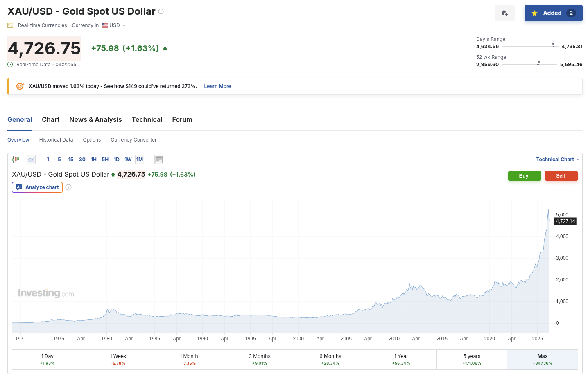588x380 pixels.
Task: Click the info icon next to Analyze chart
Action: 68,187
